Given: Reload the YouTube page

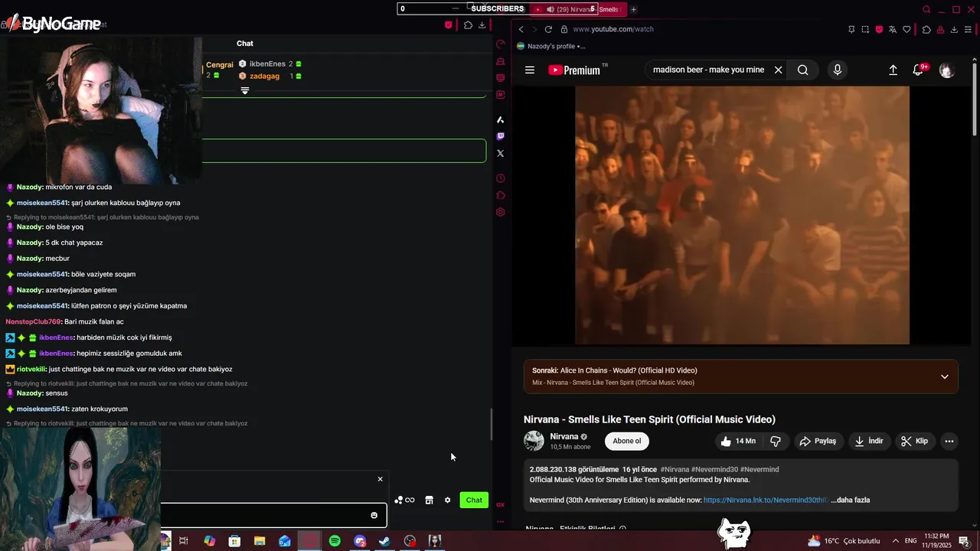Looking at the screenshot, I should point(548,29).
